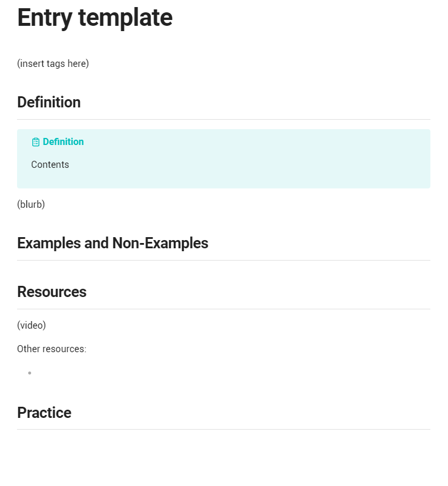This screenshot has height=486, width=448.
Task: Click the clipboard icon in the Definition callout
Action: [x=36, y=142]
